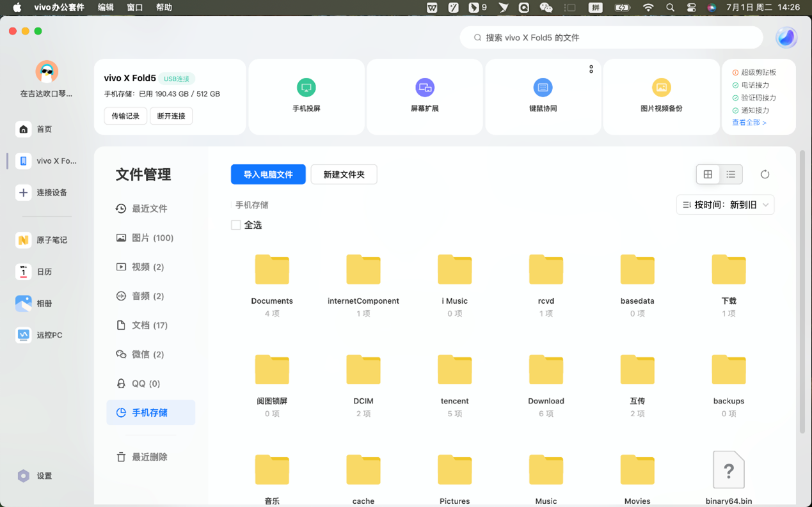
Task: Open macOS Control Center
Action: (x=691, y=8)
